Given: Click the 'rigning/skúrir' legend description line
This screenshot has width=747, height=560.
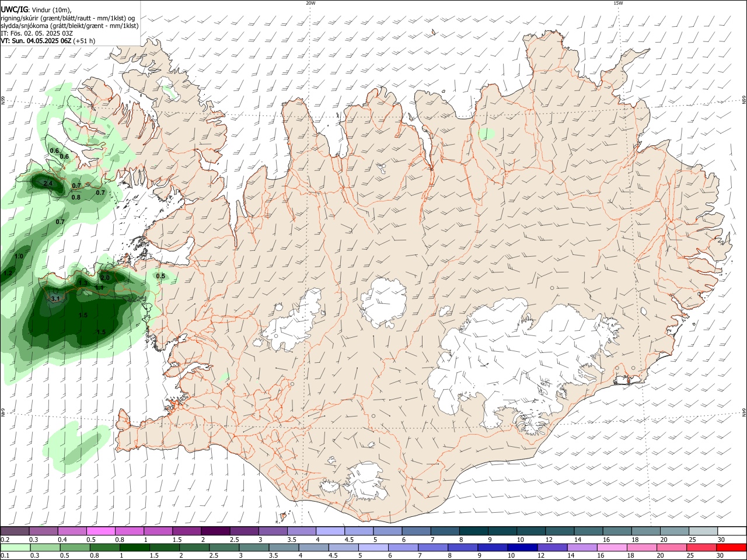Looking at the screenshot, I should coord(68,18).
